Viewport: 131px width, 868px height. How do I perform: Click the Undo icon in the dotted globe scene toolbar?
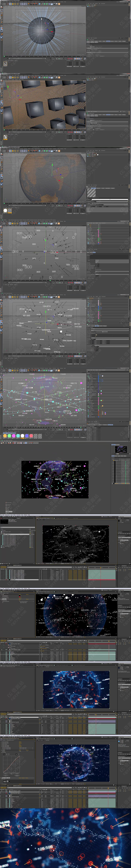pos(2,151)
